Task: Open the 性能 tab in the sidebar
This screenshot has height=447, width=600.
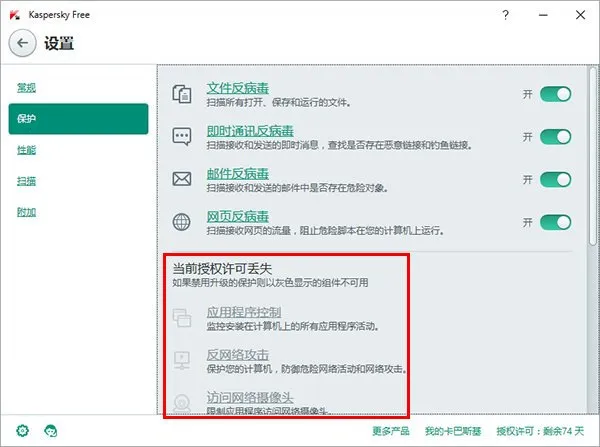Action: tap(27, 150)
